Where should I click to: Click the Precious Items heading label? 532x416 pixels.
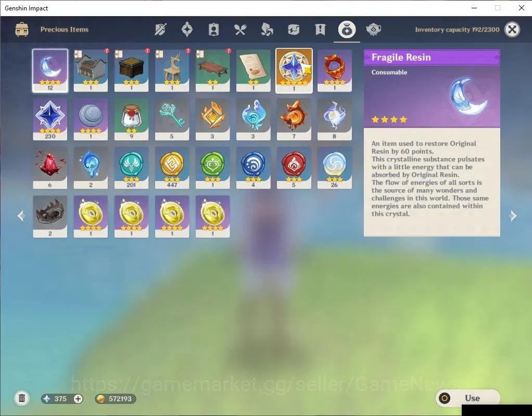point(65,30)
